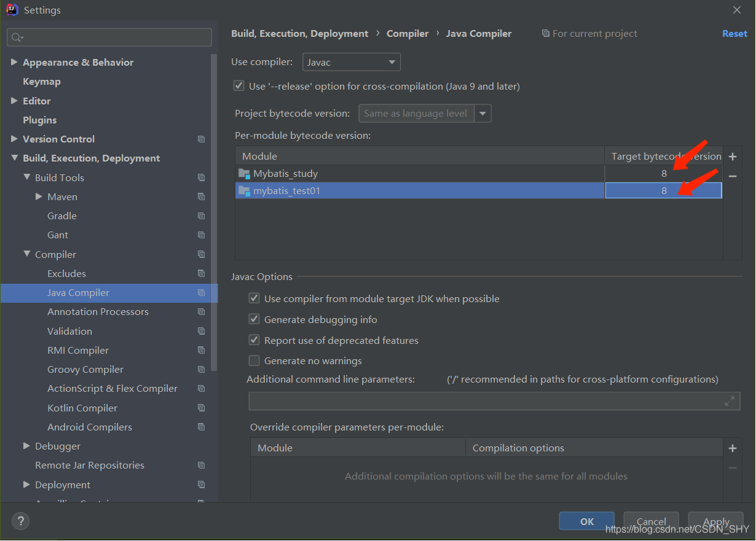Click the additional command line parameters field
This screenshot has width=756, height=541.
click(x=486, y=401)
